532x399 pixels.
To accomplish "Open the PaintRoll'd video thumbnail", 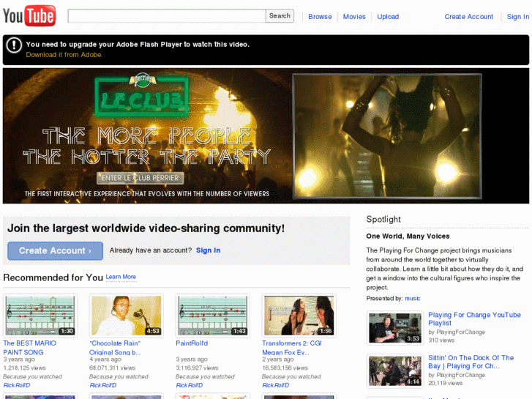I will pyautogui.click(x=212, y=316).
